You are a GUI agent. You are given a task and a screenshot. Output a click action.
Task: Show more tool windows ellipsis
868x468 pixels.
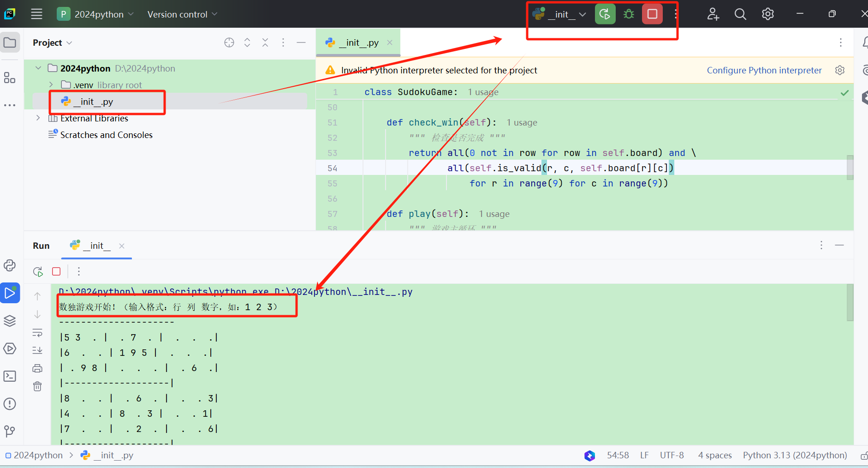[10, 105]
